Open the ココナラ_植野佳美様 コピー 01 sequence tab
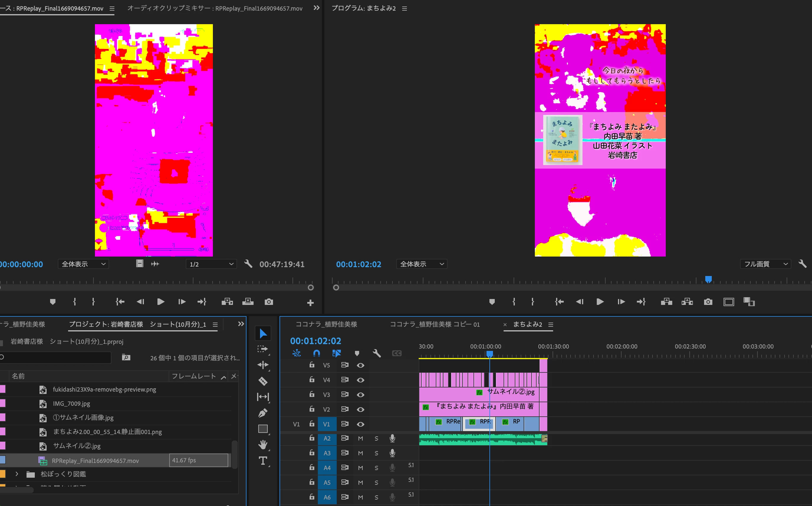 pyautogui.click(x=435, y=324)
